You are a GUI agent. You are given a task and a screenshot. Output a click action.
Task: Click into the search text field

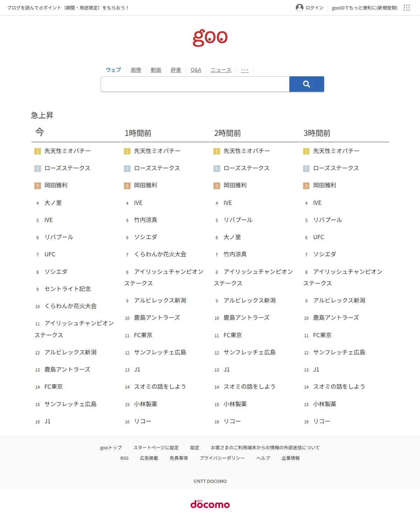[195, 84]
